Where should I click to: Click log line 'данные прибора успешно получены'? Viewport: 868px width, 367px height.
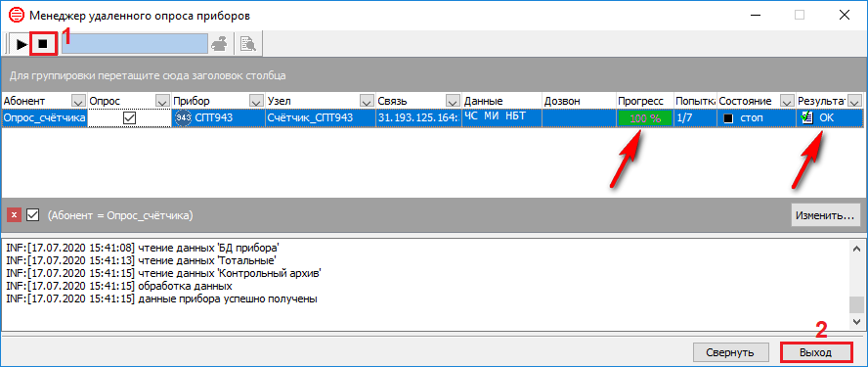[x=161, y=299]
